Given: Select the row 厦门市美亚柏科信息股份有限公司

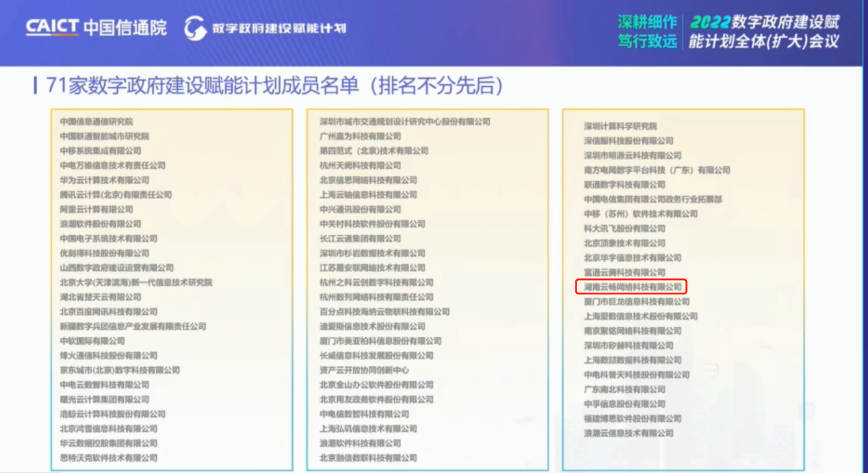Looking at the screenshot, I should click(381, 341).
